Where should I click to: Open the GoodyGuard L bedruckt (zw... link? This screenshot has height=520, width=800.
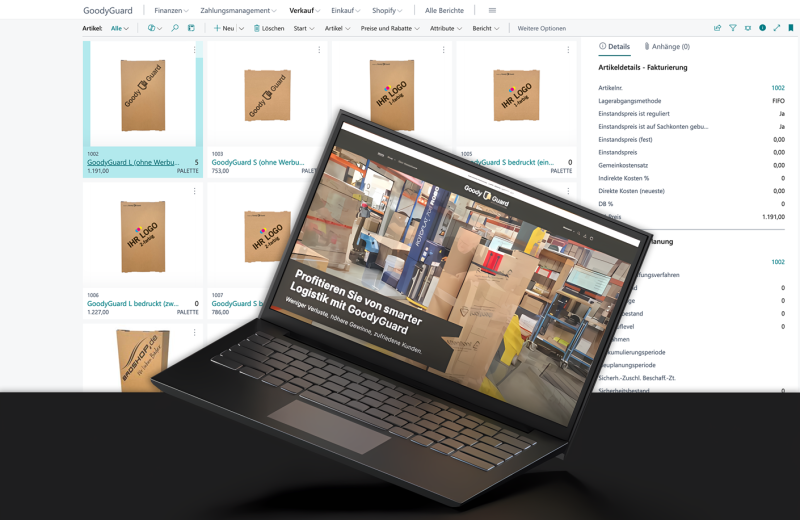pyautogui.click(x=133, y=303)
